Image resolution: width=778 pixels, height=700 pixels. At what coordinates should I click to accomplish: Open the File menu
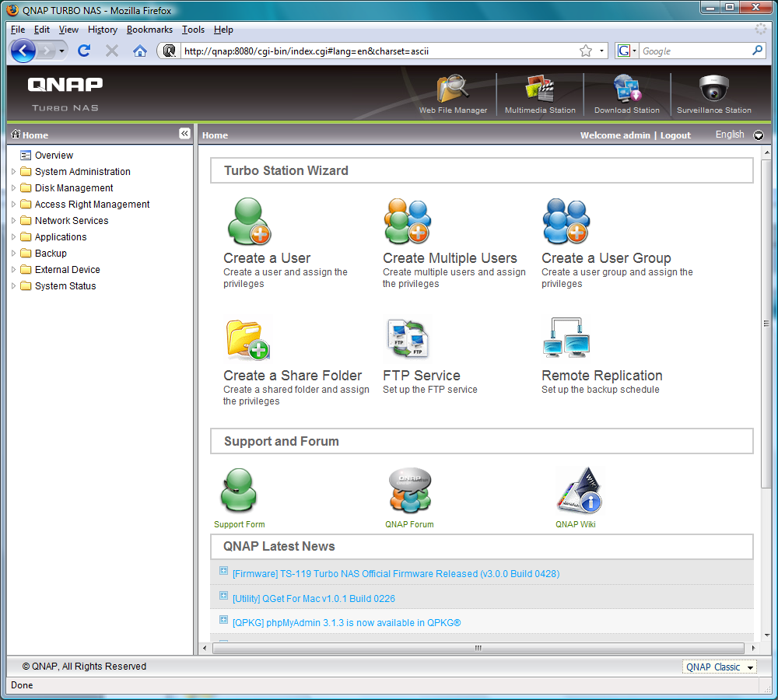[x=18, y=30]
